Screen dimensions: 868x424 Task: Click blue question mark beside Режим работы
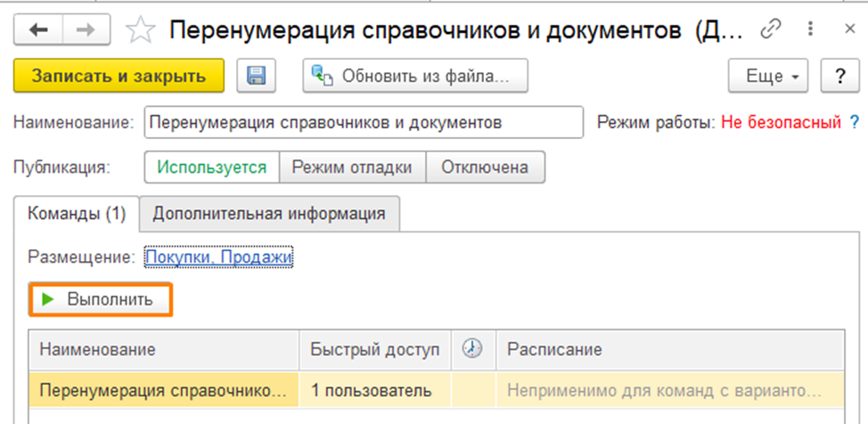pos(854,122)
